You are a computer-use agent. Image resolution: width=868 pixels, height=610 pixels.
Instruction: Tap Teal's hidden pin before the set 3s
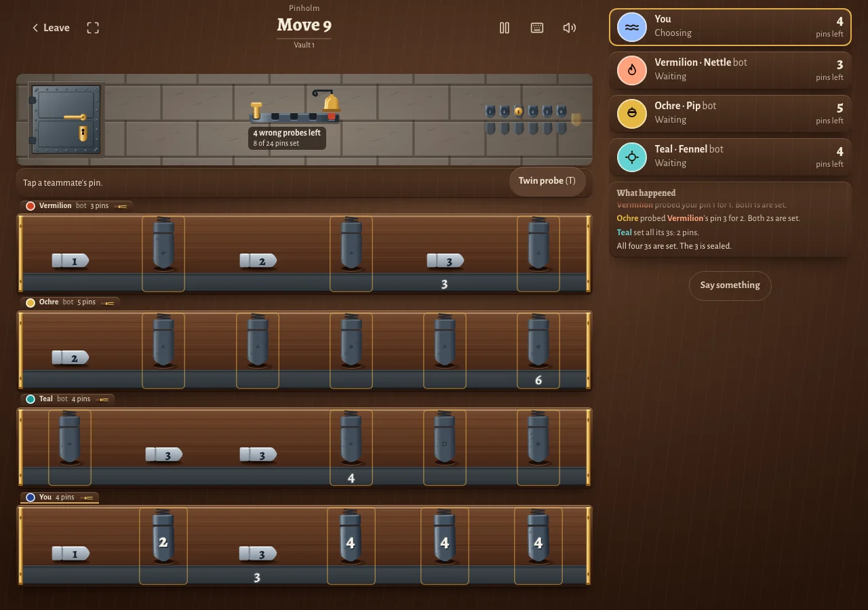[70, 448]
